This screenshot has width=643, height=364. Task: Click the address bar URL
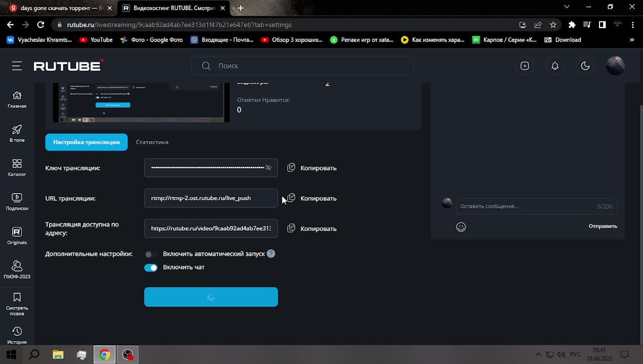179,24
